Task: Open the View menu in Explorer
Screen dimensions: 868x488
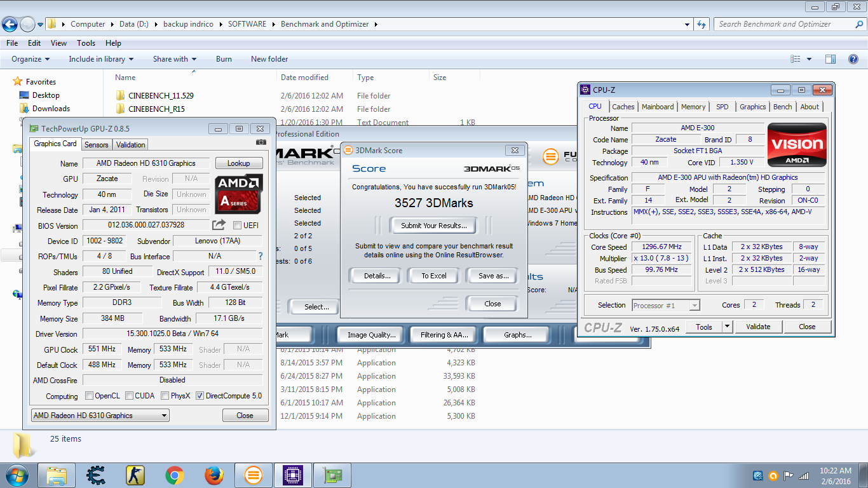Action: [x=58, y=43]
